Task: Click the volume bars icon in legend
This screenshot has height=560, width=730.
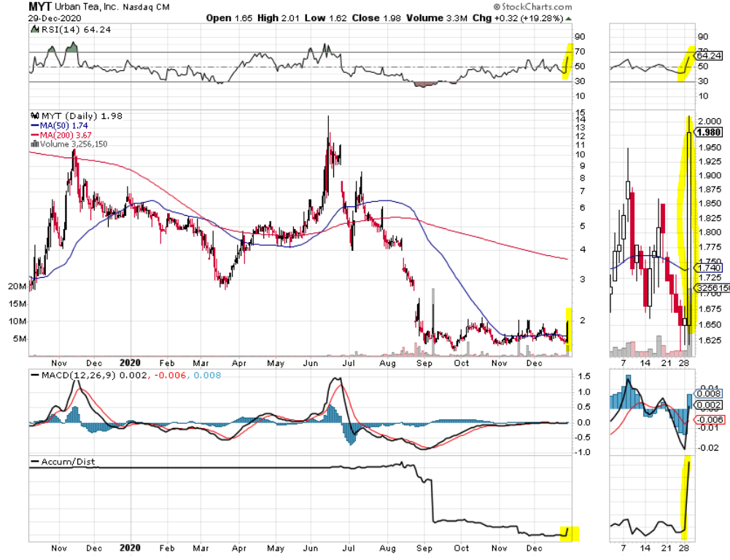Action: pyautogui.click(x=35, y=144)
